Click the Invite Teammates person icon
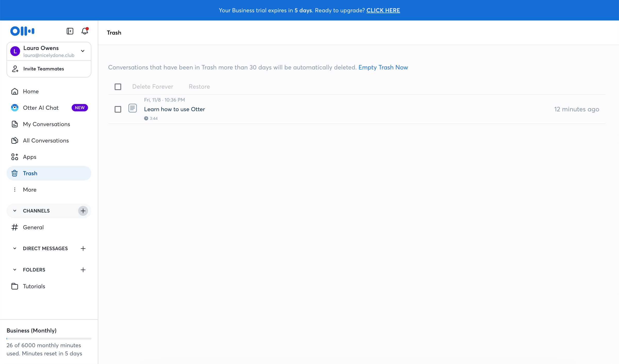 (15, 69)
